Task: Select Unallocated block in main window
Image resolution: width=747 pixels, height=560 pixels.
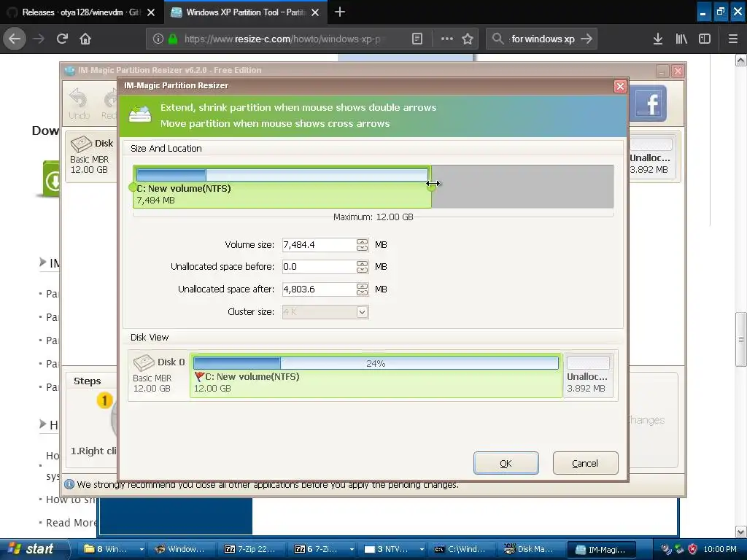Action: (x=651, y=157)
